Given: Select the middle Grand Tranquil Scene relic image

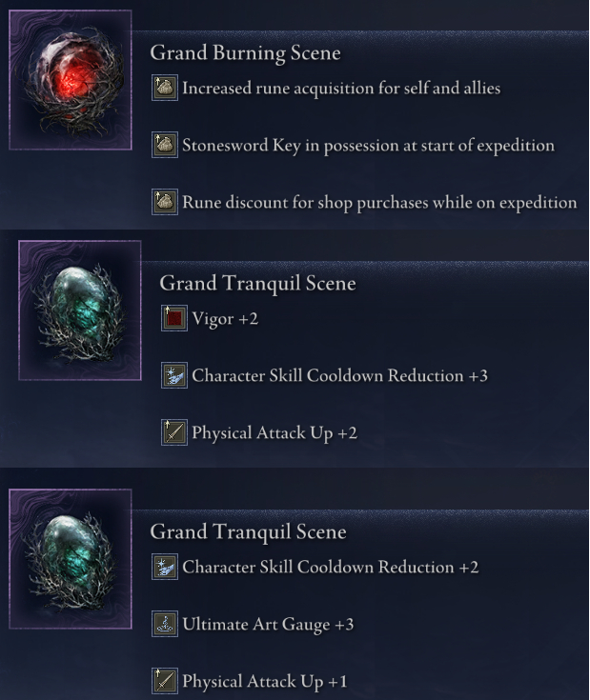Looking at the screenshot, I should coord(80,310).
